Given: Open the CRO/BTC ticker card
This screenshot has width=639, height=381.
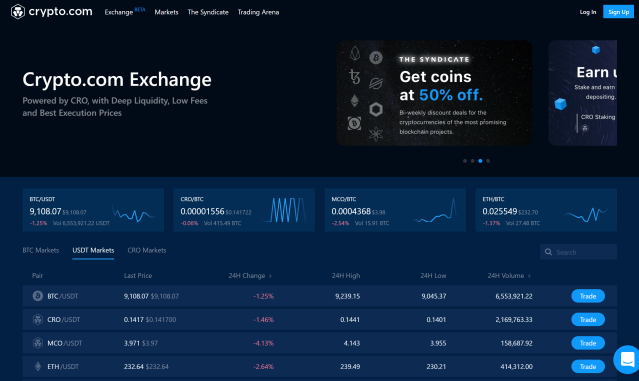Looking at the screenshot, I should [244, 210].
